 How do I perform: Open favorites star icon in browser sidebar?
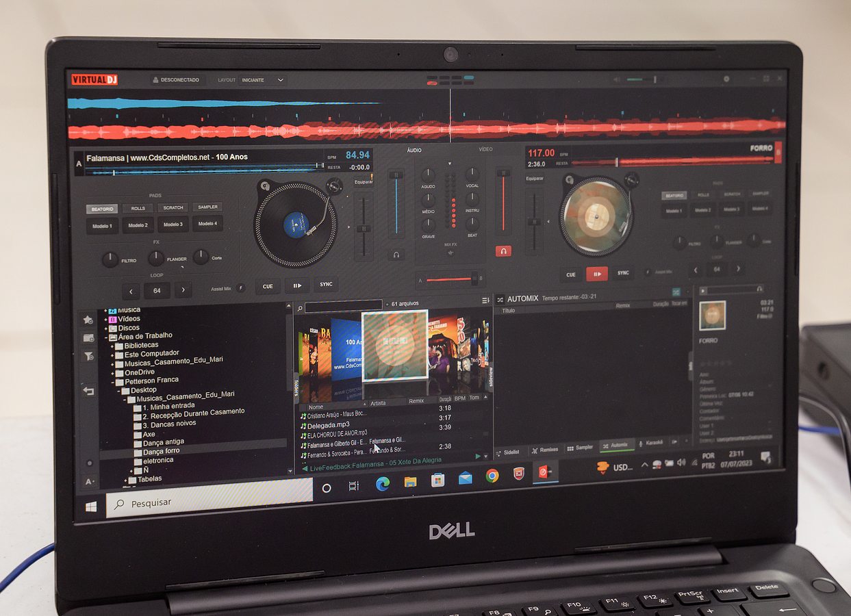click(x=88, y=320)
